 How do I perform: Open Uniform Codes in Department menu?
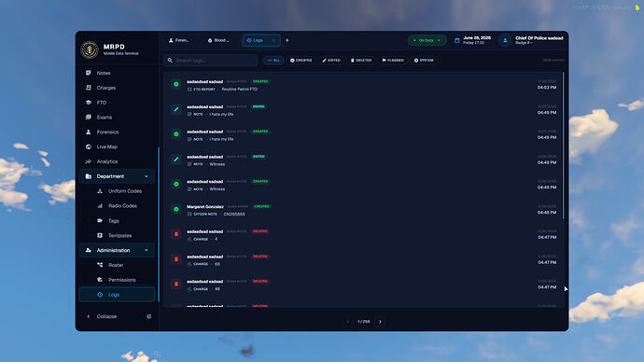pyautogui.click(x=125, y=191)
